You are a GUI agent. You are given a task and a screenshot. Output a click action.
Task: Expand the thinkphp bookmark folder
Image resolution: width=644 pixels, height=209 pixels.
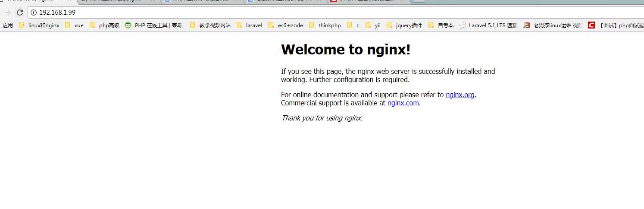click(325, 25)
